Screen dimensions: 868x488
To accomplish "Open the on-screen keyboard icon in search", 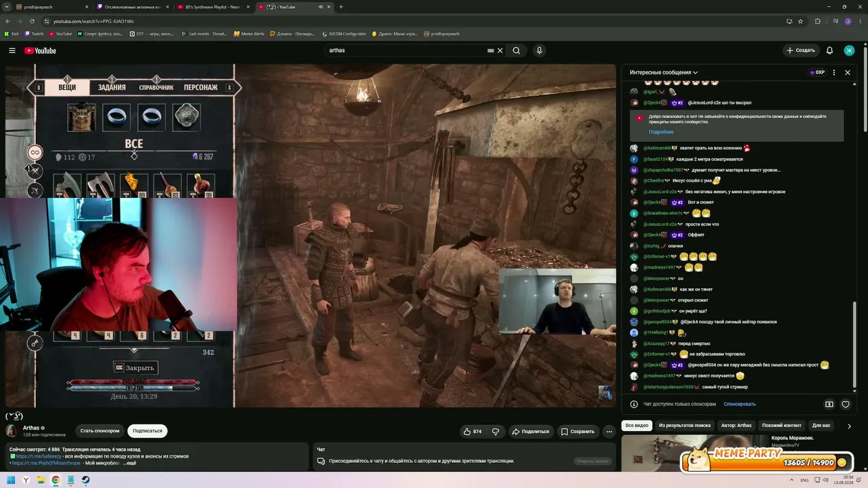I will pos(490,51).
